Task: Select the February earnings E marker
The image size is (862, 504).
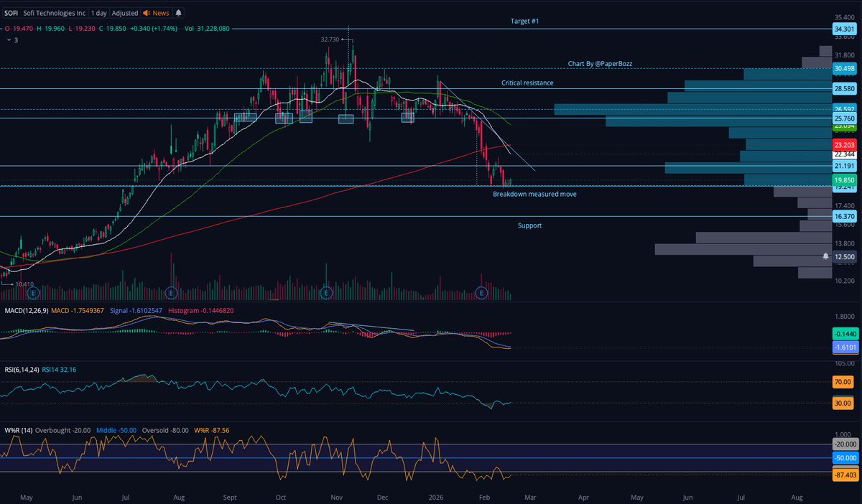Action: click(x=481, y=293)
